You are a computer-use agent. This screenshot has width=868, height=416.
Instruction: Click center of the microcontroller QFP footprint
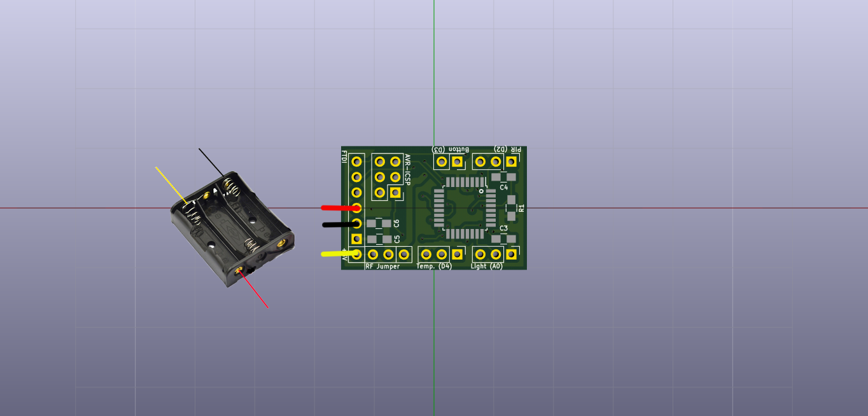pos(465,208)
